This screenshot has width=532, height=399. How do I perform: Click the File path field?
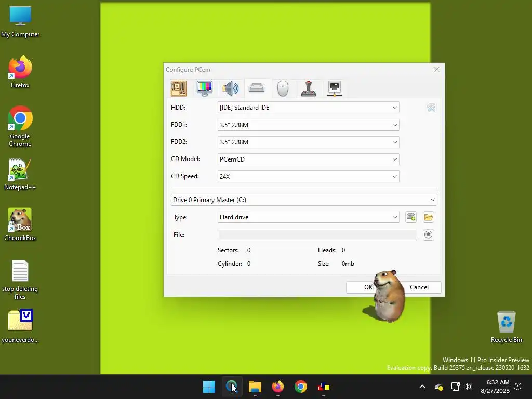click(317, 235)
